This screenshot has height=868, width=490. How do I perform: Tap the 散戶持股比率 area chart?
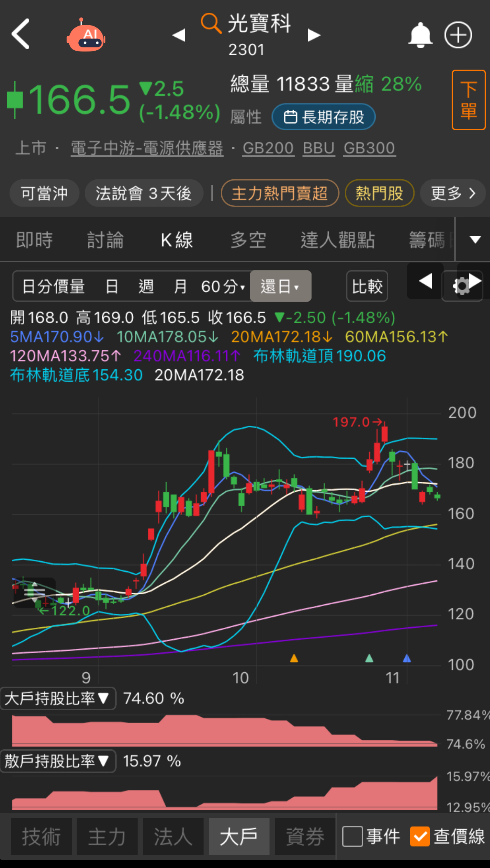pos(225,793)
